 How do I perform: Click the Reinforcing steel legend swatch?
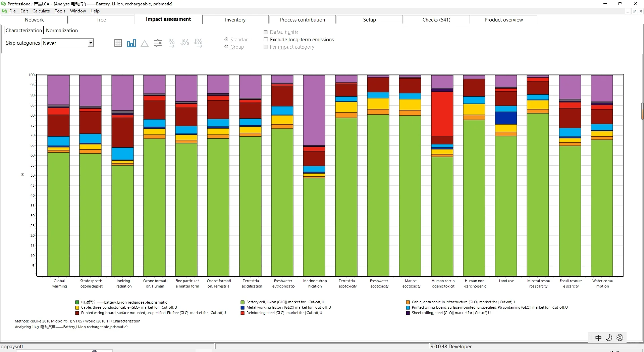coord(243,313)
